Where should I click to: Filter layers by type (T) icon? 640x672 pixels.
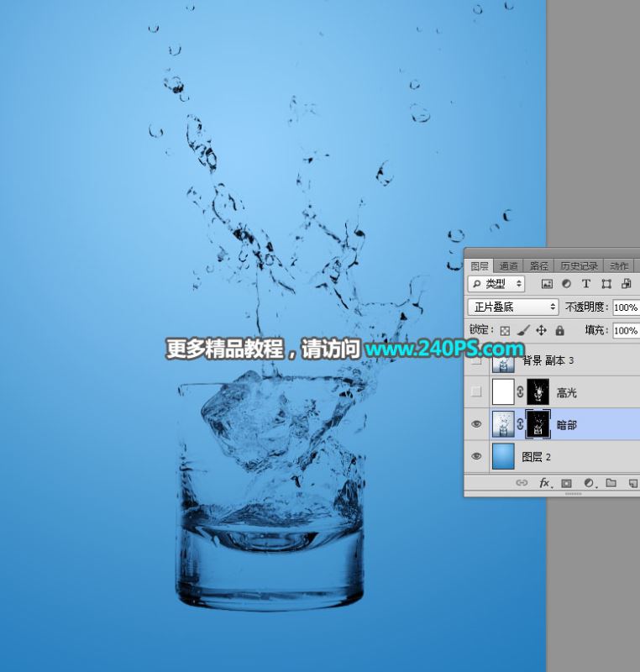[586, 284]
